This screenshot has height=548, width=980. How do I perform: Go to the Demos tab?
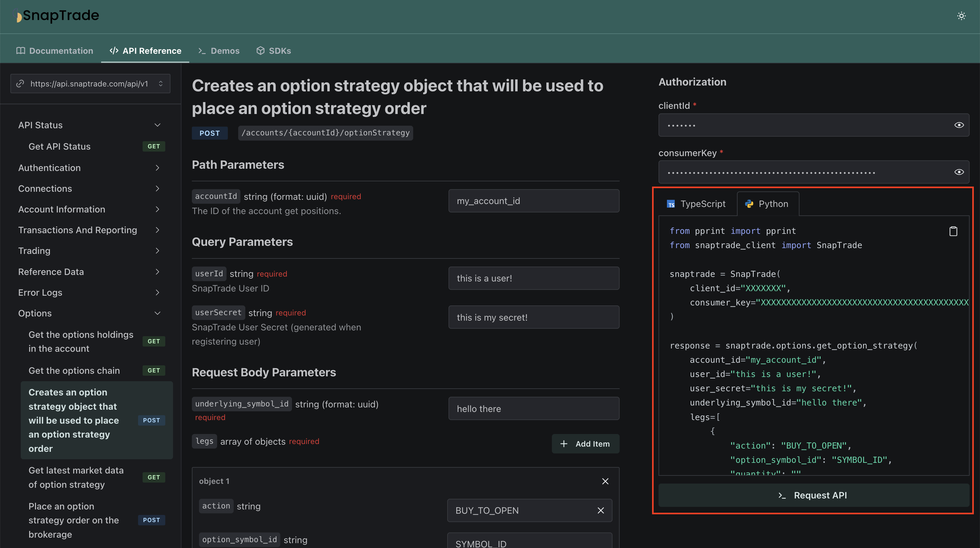(x=219, y=51)
